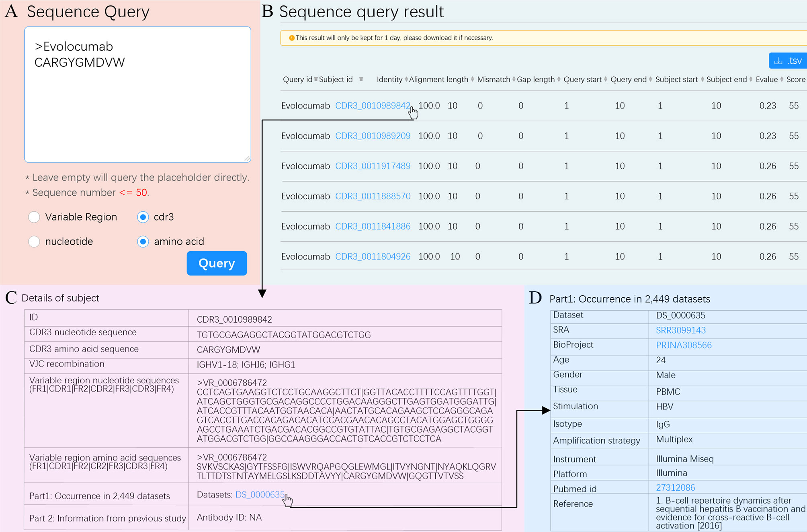Screen dimensions: 807x532
Task: Open SRA link SRR3099143
Action: (x=681, y=330)
